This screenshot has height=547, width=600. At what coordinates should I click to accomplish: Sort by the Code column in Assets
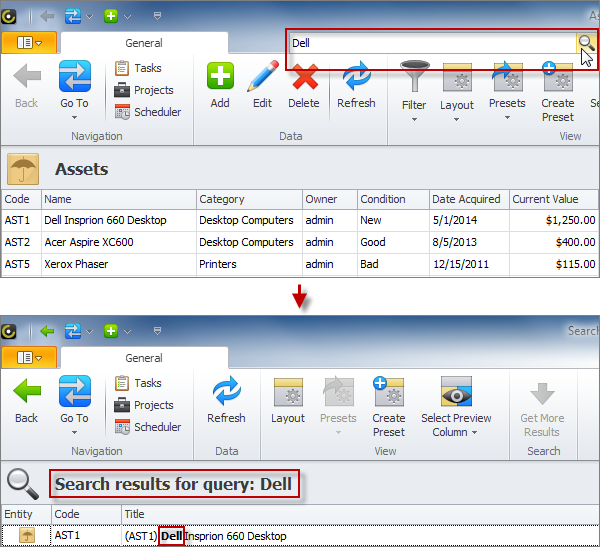(x=21, y=199)
